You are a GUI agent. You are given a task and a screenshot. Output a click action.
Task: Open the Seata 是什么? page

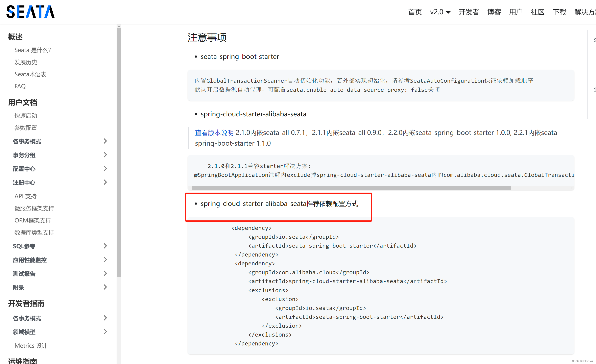point(32,50)
